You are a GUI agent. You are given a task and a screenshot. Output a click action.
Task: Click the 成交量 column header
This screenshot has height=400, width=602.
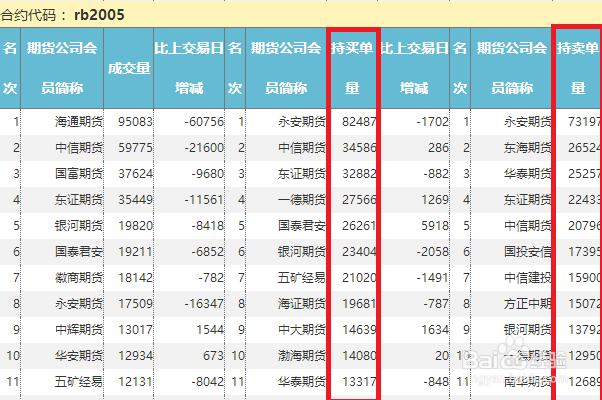(129, 68)
